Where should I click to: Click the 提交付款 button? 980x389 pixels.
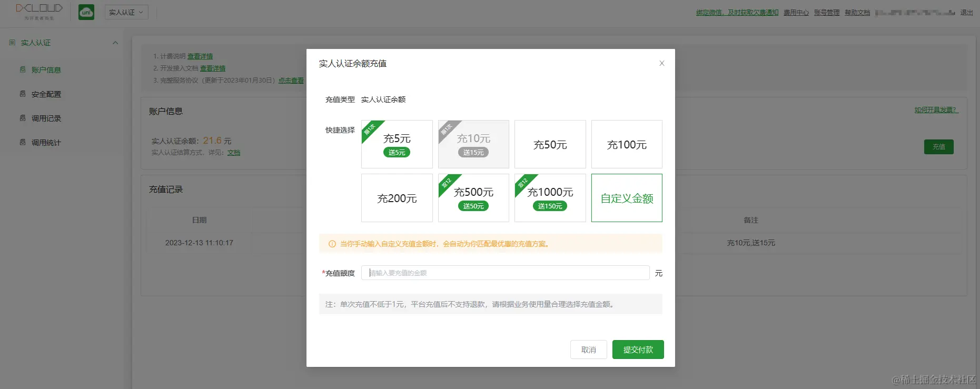pyautogui.click(x=638, y=350)
